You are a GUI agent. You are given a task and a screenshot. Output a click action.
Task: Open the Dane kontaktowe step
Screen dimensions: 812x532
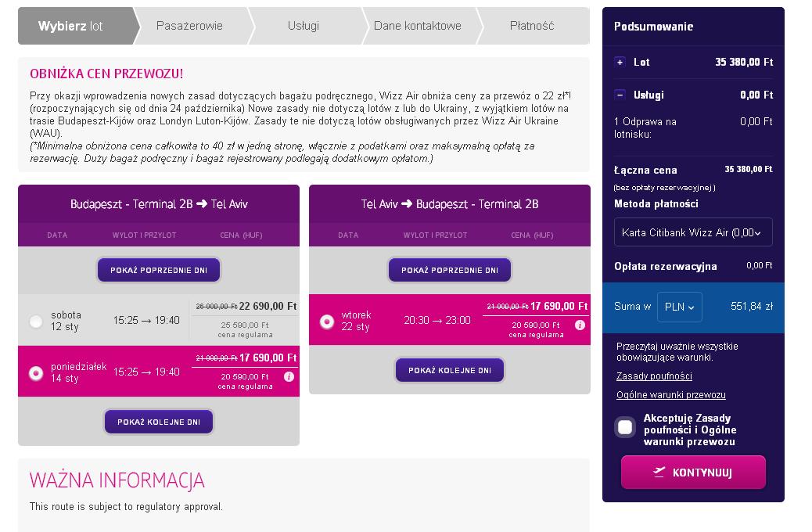[x=418, y=26]
